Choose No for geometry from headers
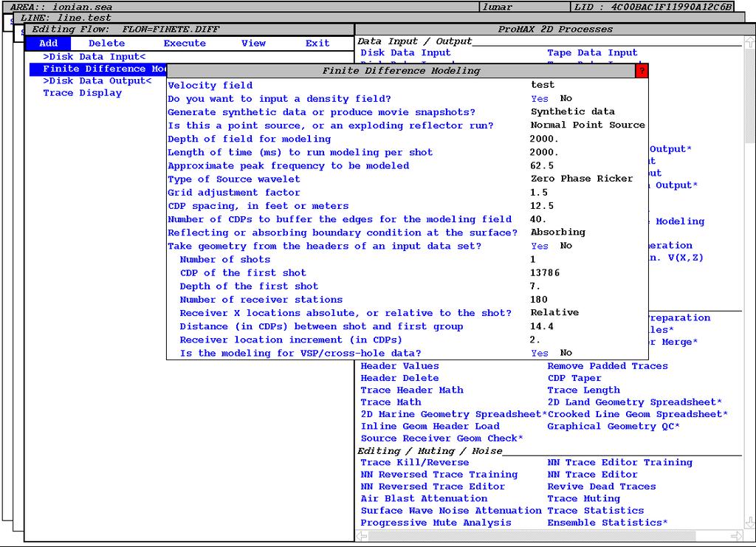 (566, 246)
